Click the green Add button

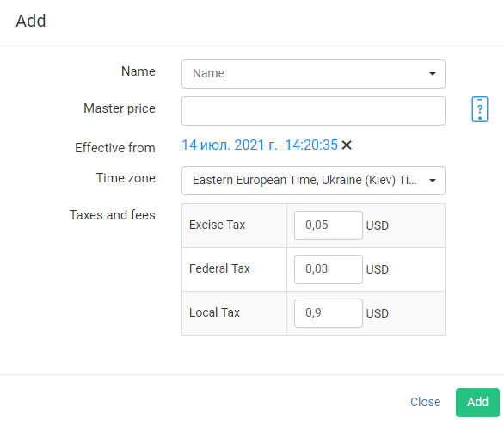coord(477,403)
